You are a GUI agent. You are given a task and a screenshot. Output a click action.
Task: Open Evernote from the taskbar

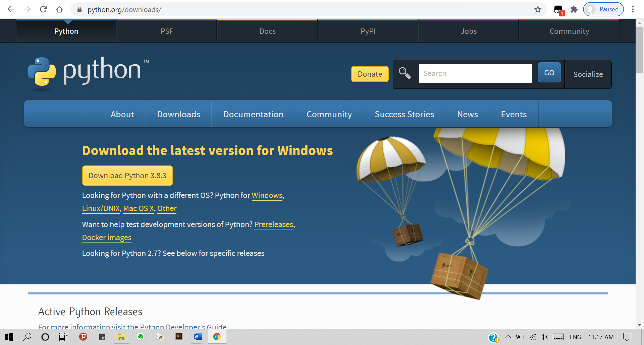141,337
